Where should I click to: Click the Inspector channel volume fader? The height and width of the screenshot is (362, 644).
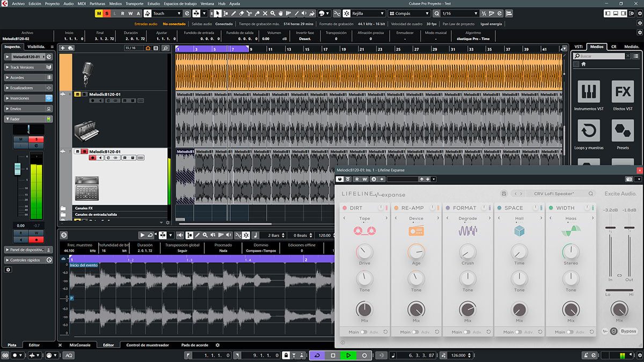point(17,169)
